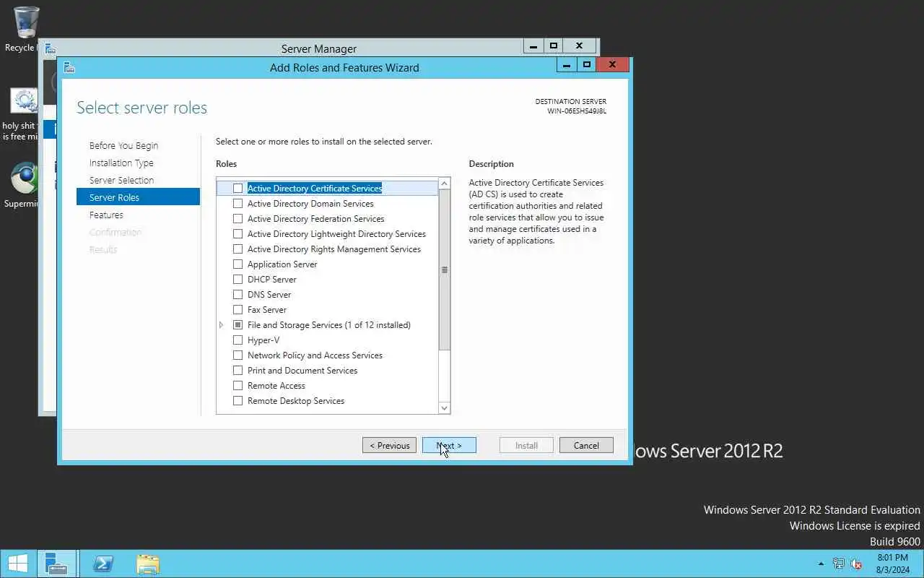Check the Fax Server role

coord(237,309)
